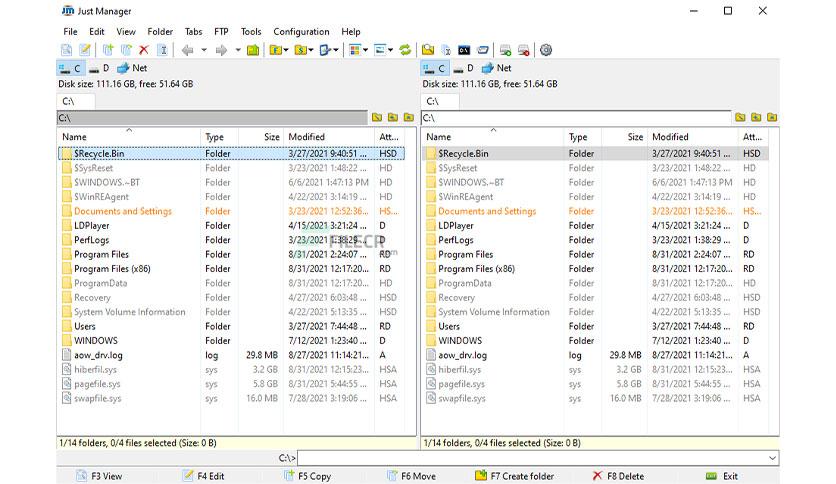The height and width of the screenshot is (484, 836).
Task: Open file search with the magnifier folder icon
Action: coord(428,50)
